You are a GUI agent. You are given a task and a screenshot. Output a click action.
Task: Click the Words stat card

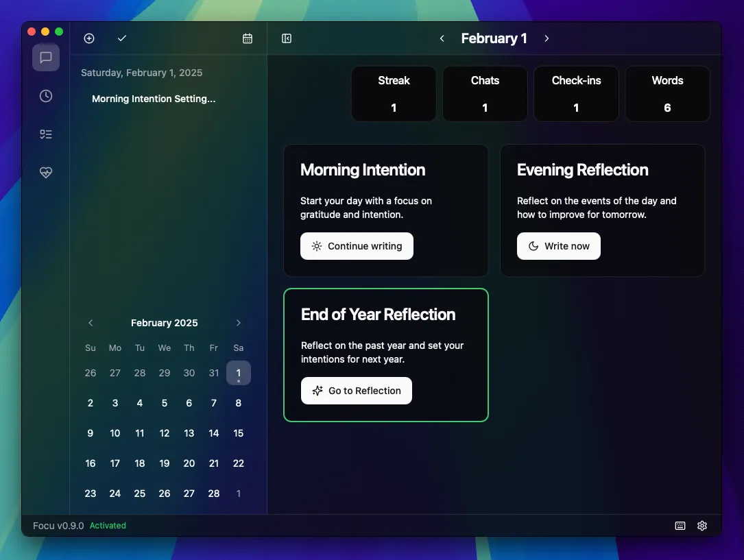tap(667, 94)
